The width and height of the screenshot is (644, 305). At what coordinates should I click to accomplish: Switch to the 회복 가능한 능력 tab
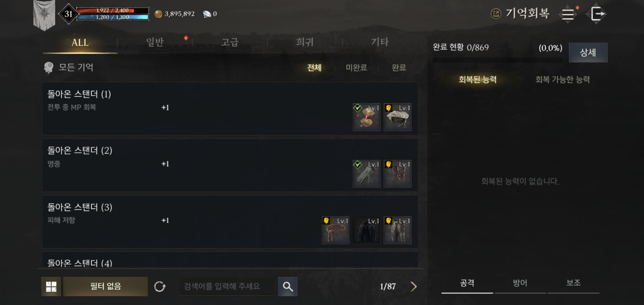click(563, 79)
